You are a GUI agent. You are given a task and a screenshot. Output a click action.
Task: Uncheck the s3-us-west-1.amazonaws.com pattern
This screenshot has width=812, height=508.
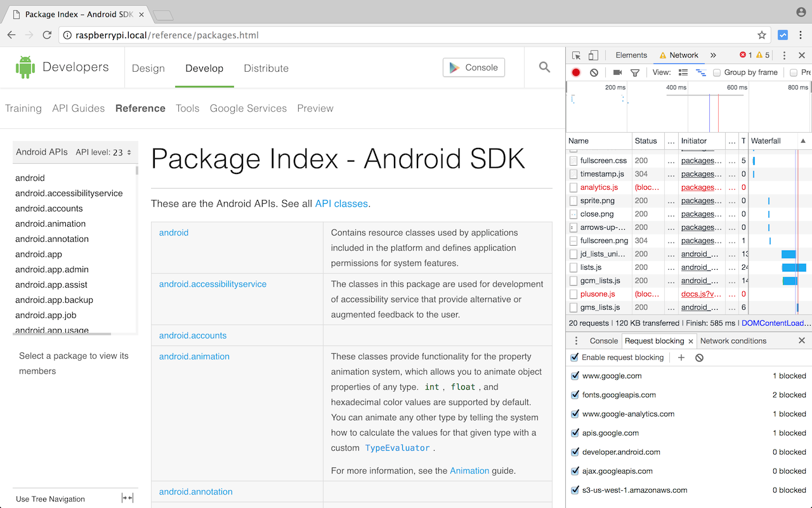pyautogui.click(x=575, y=490)
